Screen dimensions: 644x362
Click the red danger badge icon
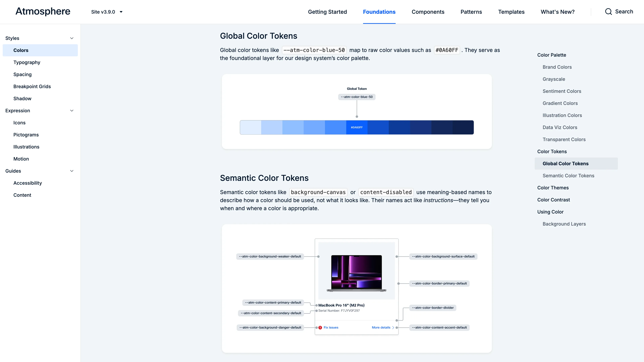coord(320,327)
